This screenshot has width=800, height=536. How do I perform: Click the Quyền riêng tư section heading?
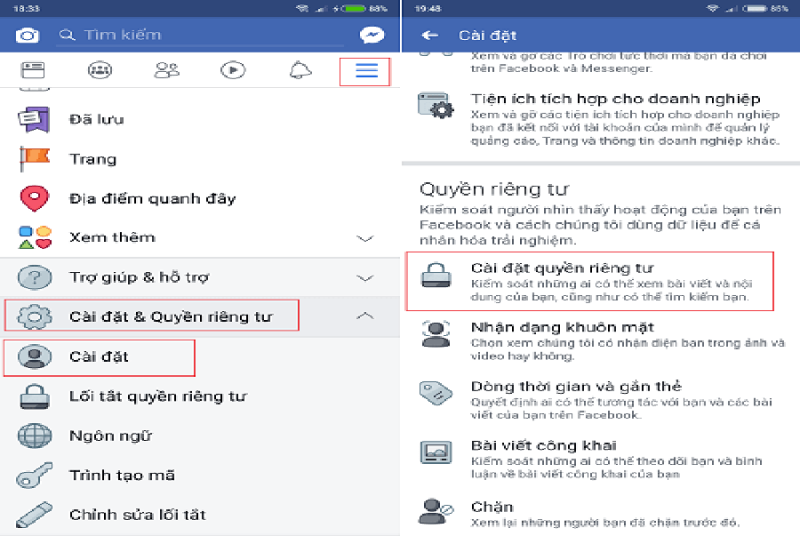tap(494, 189)
